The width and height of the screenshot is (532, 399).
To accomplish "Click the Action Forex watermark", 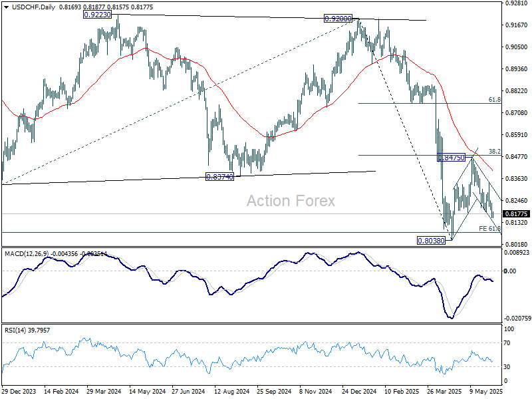I will pos(291,201).
